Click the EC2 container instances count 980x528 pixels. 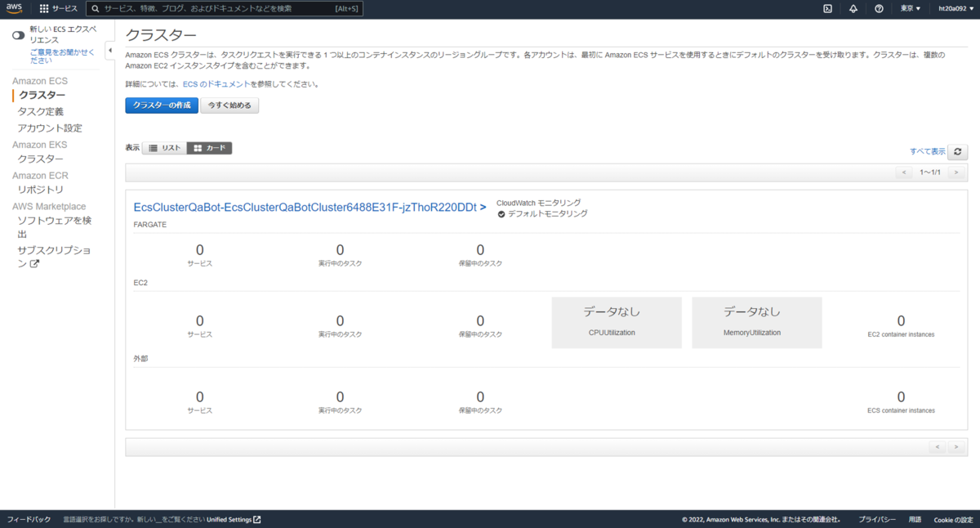901,321
